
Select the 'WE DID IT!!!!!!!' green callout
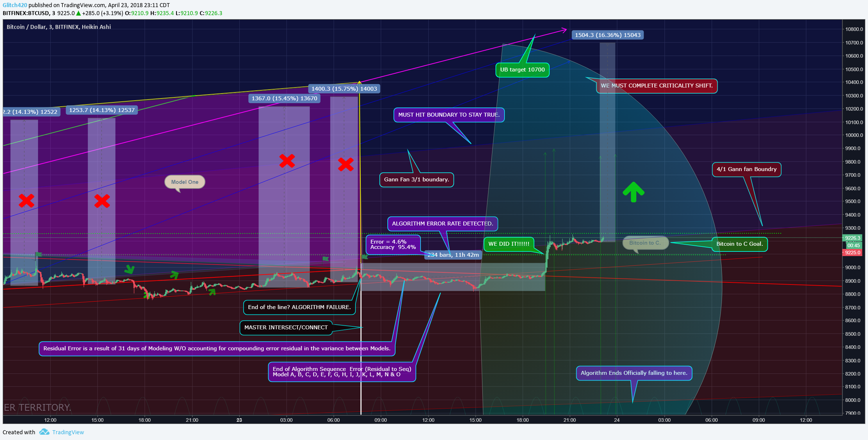click(x=509, y=244)
